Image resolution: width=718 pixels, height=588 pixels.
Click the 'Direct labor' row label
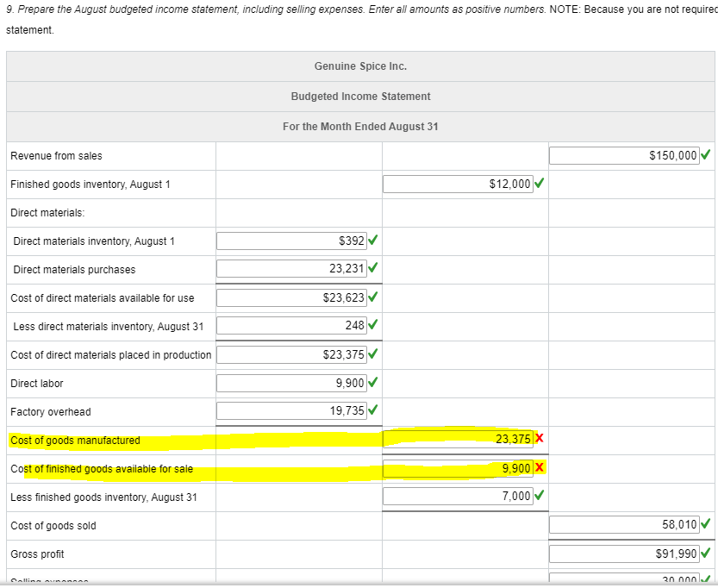(x=37, y=384)
